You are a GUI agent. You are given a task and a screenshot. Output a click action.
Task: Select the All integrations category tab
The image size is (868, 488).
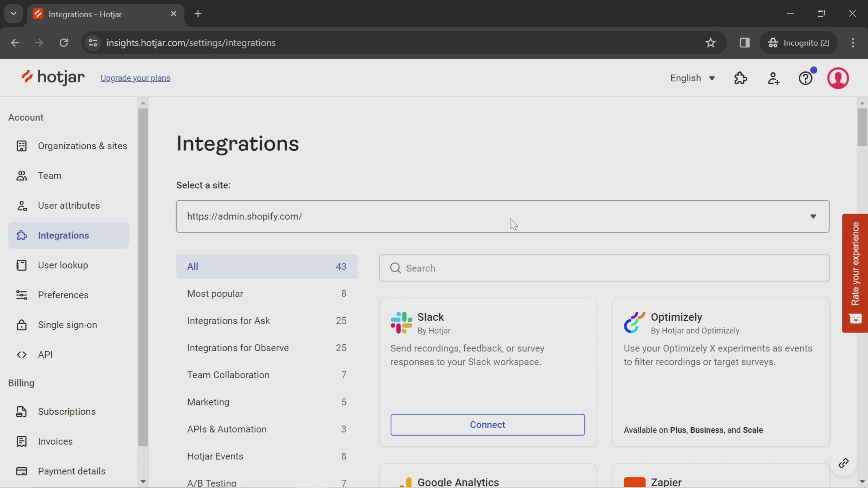point(267,266)
